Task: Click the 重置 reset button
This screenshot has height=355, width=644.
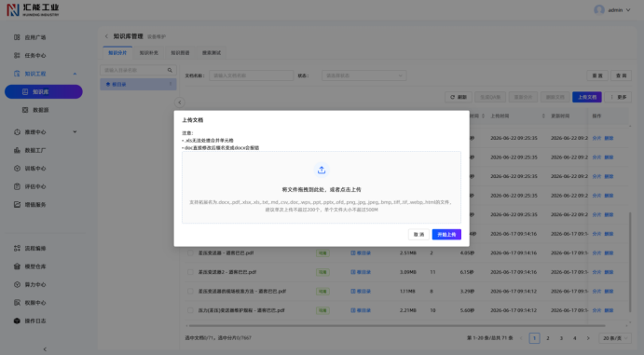Action: (x=597, y=75)
